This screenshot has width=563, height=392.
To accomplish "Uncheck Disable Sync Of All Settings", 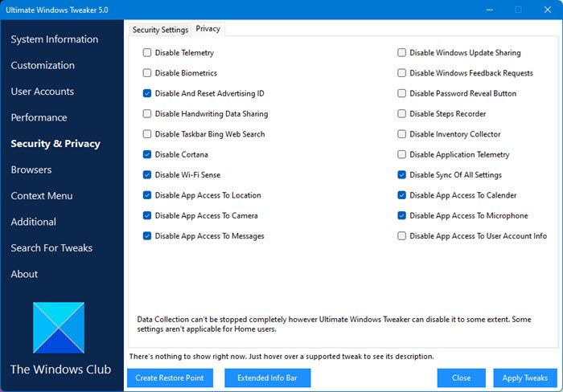I will [x=401, y=175].
